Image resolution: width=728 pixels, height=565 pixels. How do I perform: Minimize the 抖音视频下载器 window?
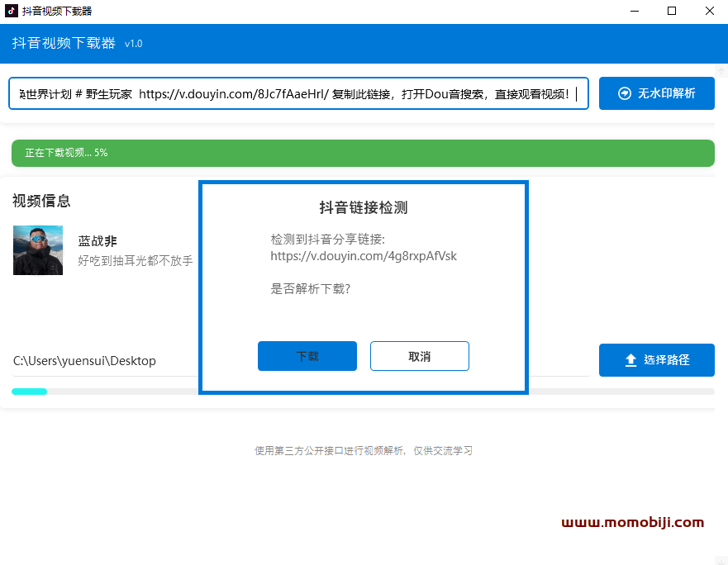pos(635,11)
